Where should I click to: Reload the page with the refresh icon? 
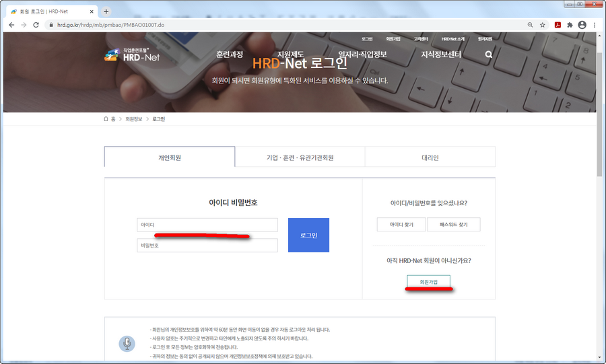(36, 25)
